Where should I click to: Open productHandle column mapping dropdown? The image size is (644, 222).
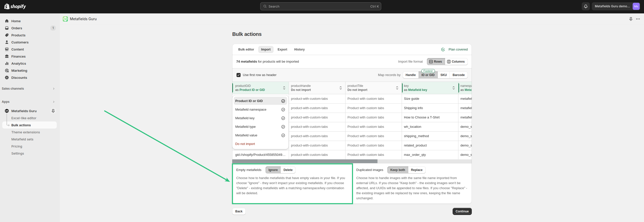click(317, 88)
